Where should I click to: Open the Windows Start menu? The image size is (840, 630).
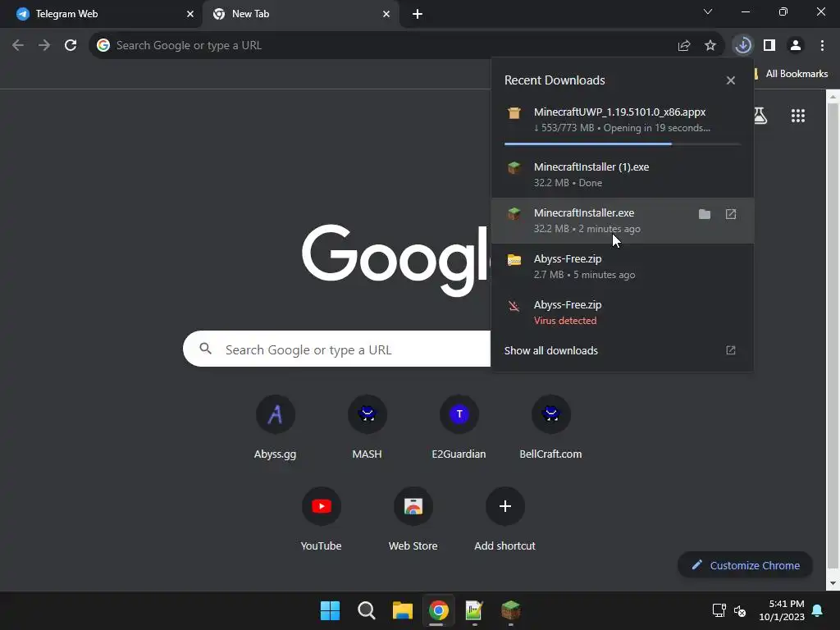click(330, 610)
